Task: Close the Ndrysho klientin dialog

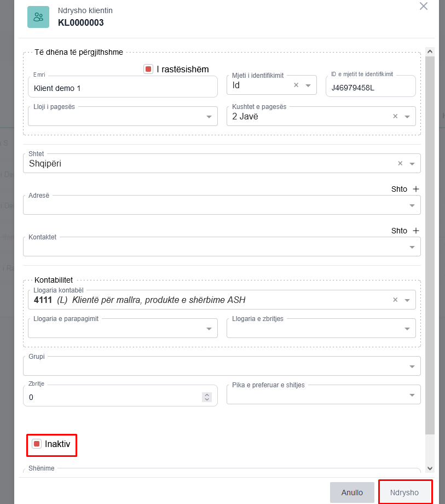Action: tap(423, 7)
